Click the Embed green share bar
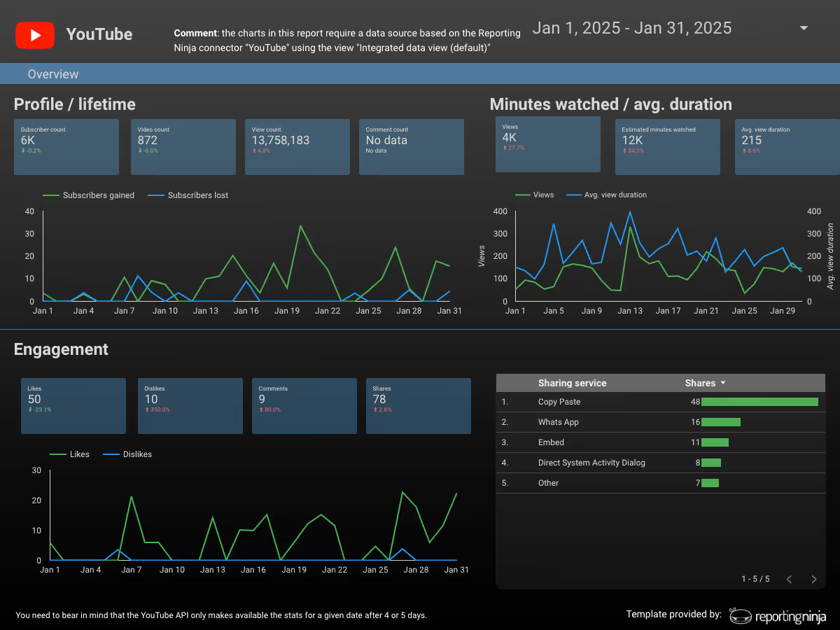840x630 pixels. tap(715, 442)
